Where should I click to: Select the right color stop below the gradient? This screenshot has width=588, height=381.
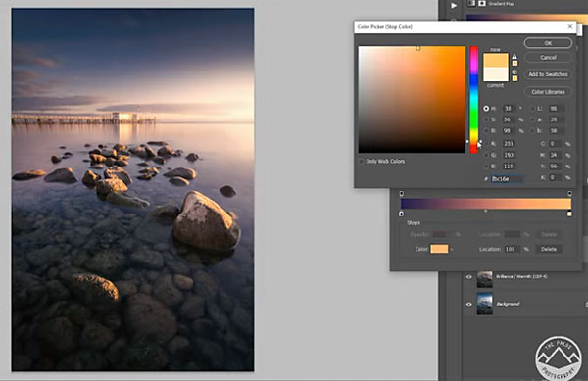pos(569,214)
